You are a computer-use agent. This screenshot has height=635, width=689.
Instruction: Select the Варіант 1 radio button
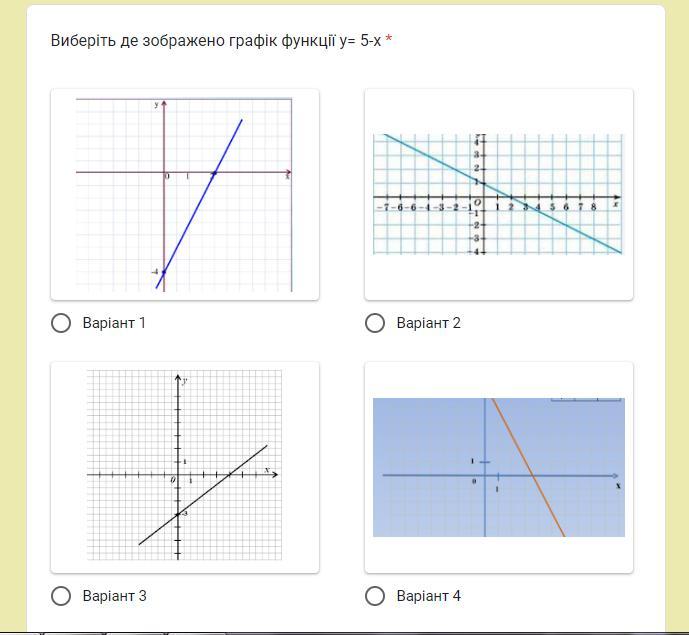(x=61, y=323)
